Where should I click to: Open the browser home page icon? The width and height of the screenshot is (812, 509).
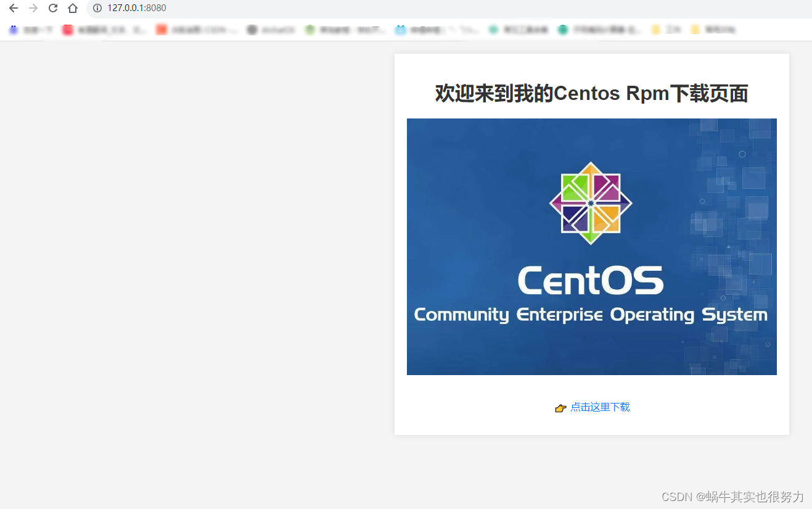(73, 8)
